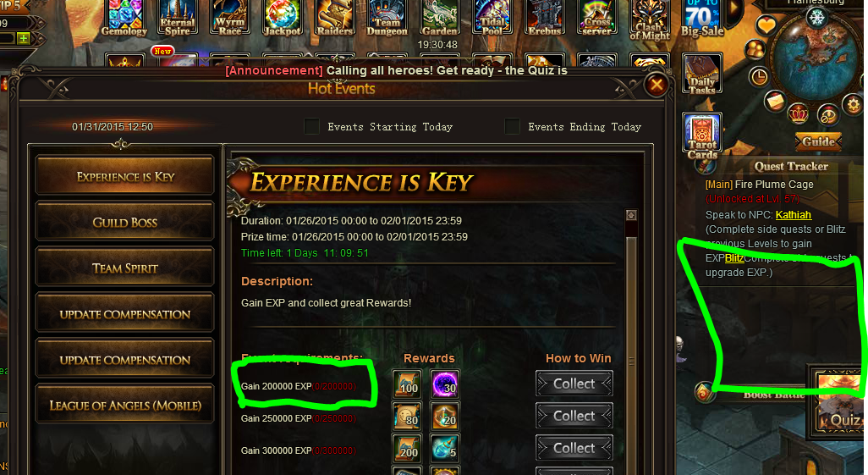Open the Tarot Cards icon
This screenshot has width=868, height=475.
702,136
